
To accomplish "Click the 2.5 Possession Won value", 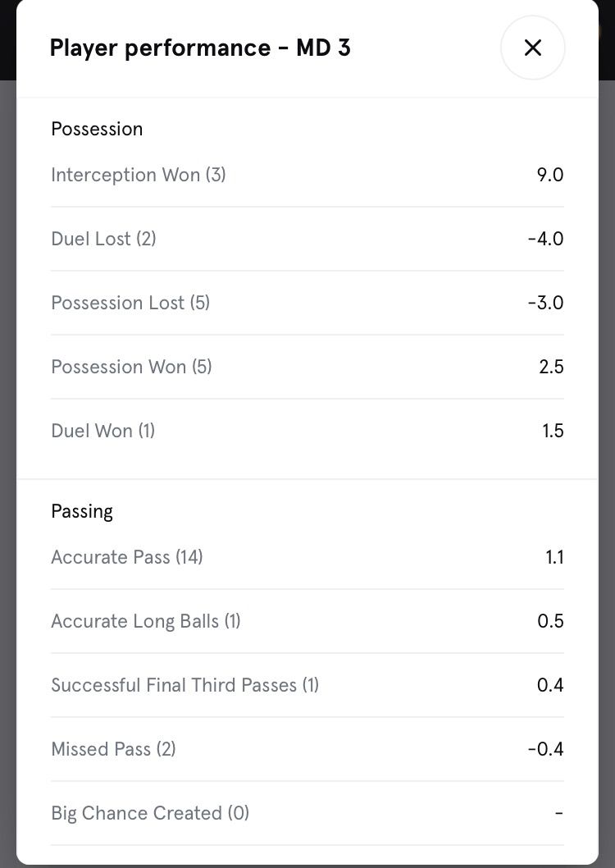I will [x=551, y=367].
